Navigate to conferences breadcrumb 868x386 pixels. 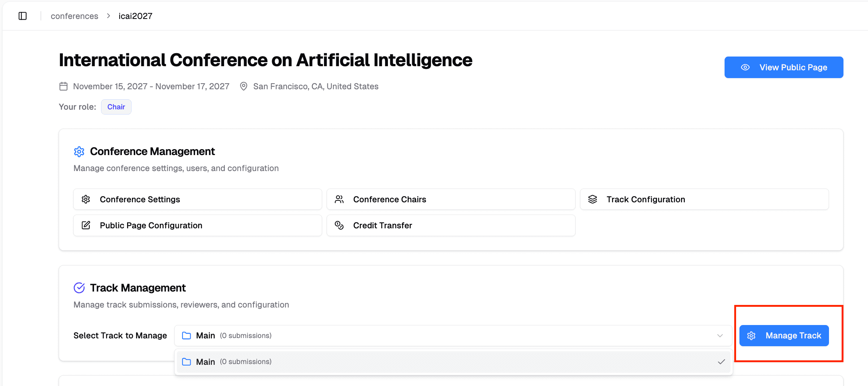coord(74,16)
